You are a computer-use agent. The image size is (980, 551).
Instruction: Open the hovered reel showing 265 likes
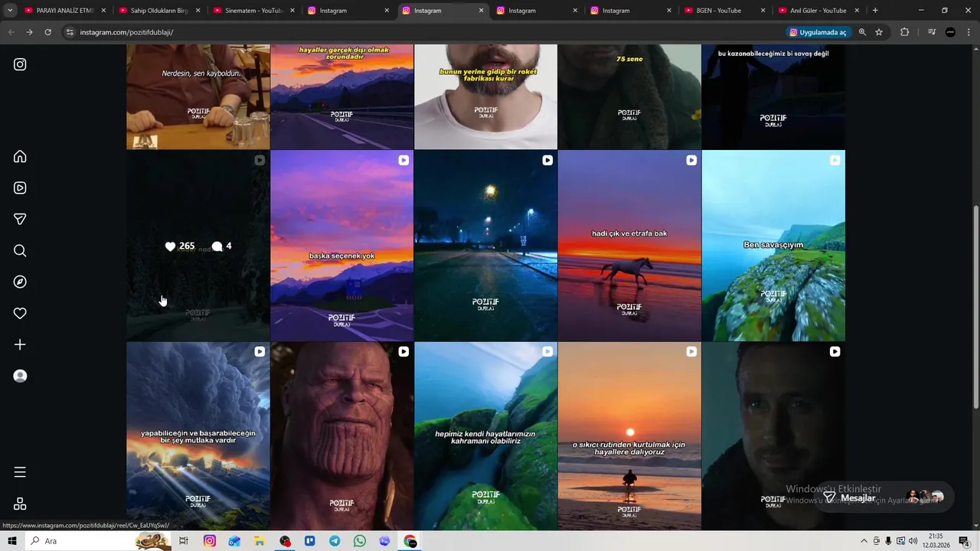coord(198,246)
